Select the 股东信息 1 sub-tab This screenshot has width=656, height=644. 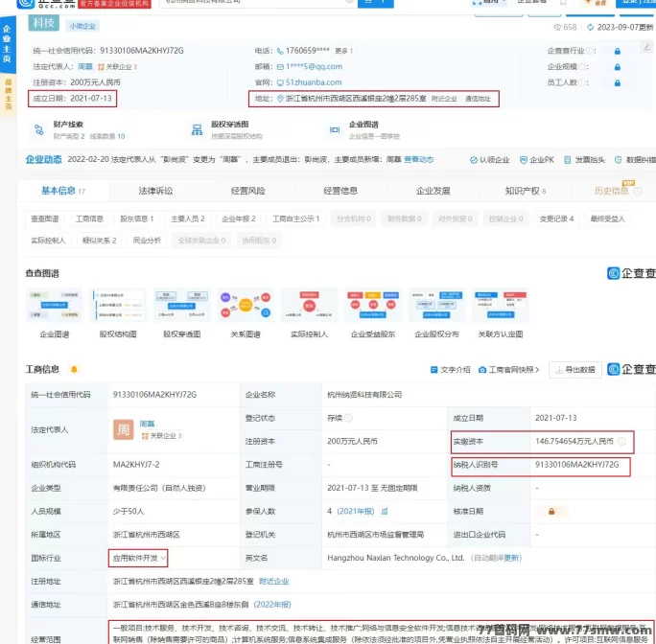[137, 218]
